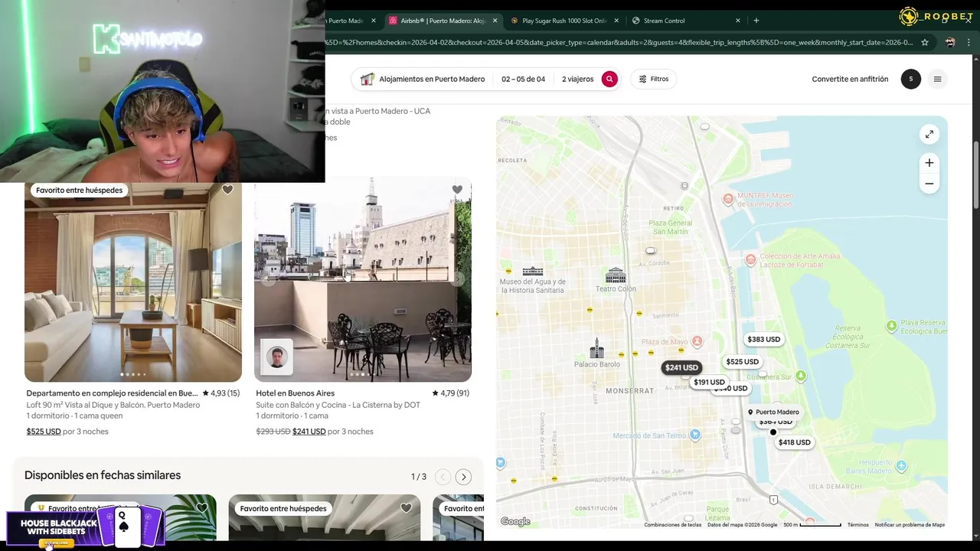The width and height of the screenshot is (980, 551).
Task: Select the $525 USD map price marker
Action: (742, 362)
